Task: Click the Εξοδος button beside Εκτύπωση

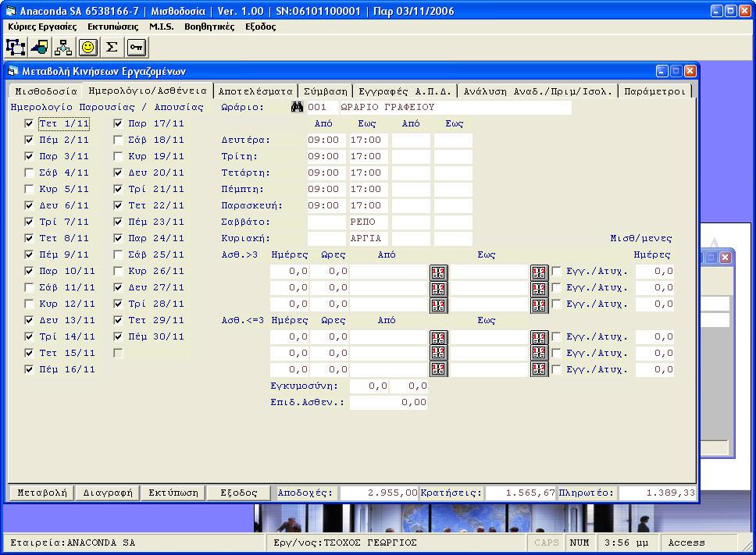Action: [x=239, y=493]
